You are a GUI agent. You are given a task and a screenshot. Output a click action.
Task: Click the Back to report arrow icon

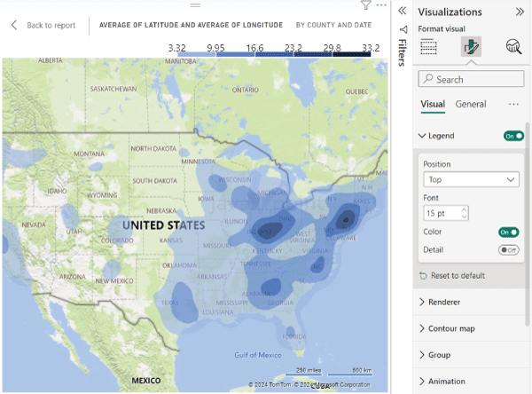14,25
